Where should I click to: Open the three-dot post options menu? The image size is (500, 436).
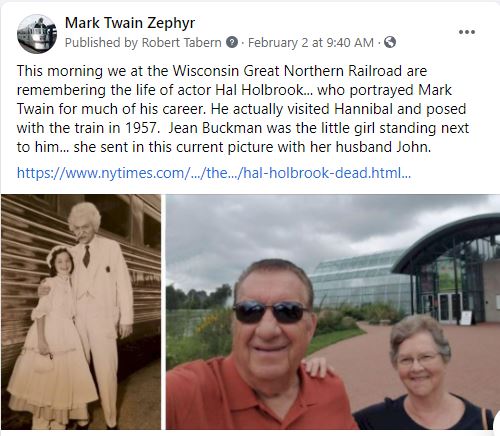tap(467, 32)
